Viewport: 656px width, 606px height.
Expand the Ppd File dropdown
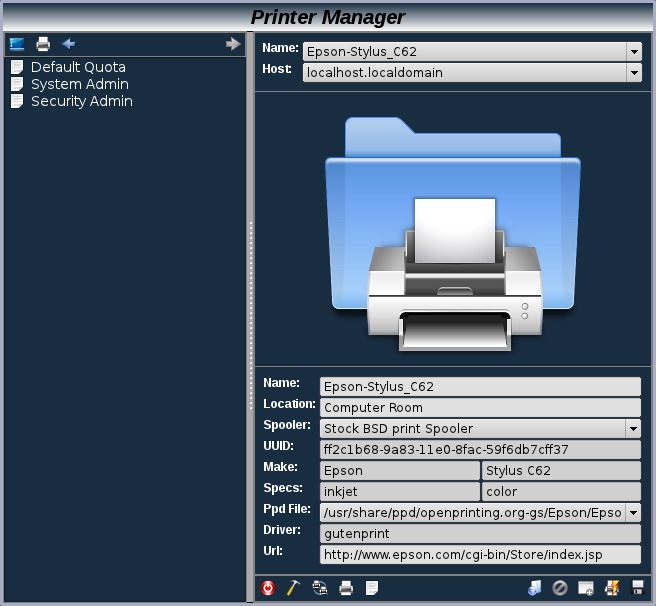[632, 512]
